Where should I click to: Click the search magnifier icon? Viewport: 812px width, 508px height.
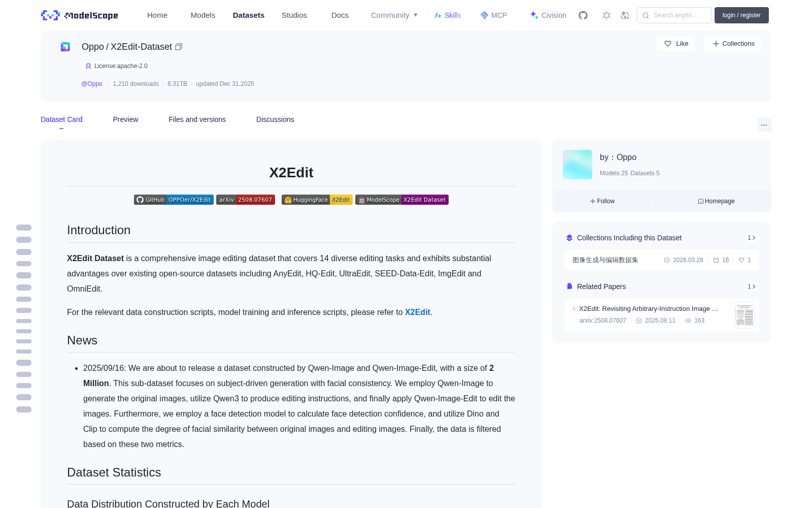[x=646, y=15]
